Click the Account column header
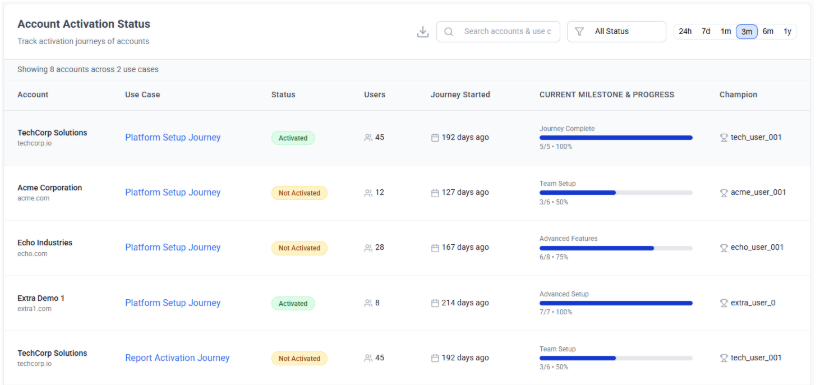The height and width of the screenshot is (385, 817). pyautogui.click(x=33, y=95)
